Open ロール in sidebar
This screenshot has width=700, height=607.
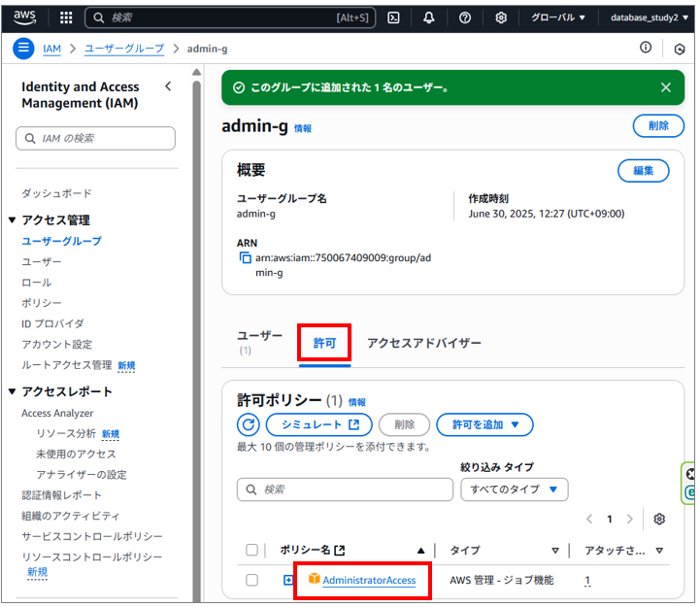tap(37, 283)
